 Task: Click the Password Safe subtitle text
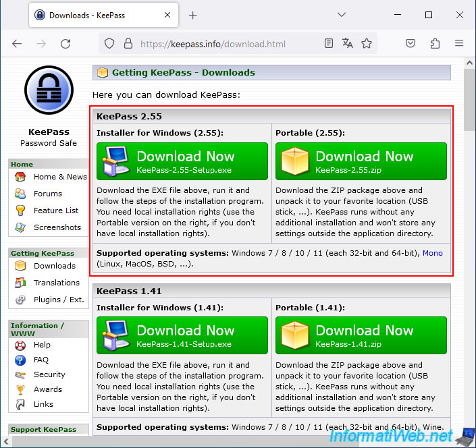(x=49, y=143)
